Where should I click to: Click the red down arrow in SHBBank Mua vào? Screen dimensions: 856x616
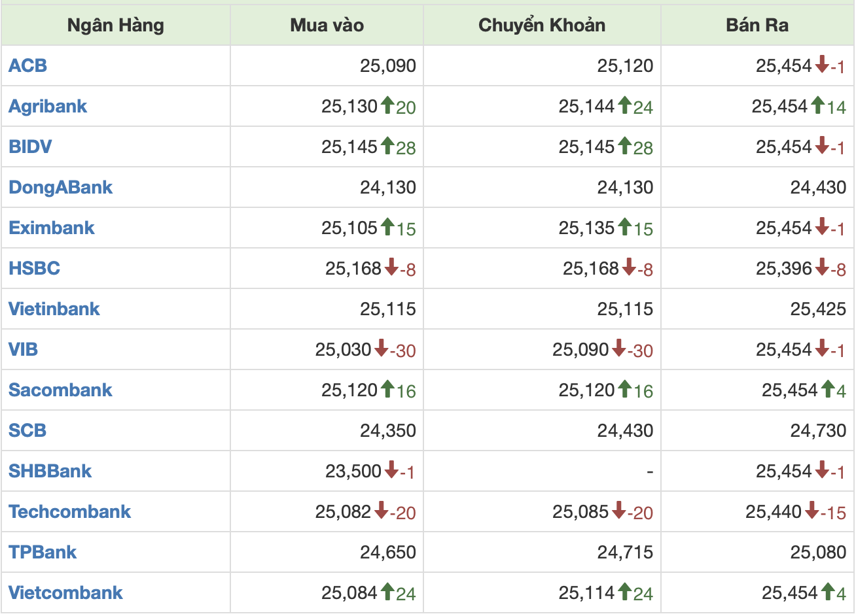(x=391, y=470)
